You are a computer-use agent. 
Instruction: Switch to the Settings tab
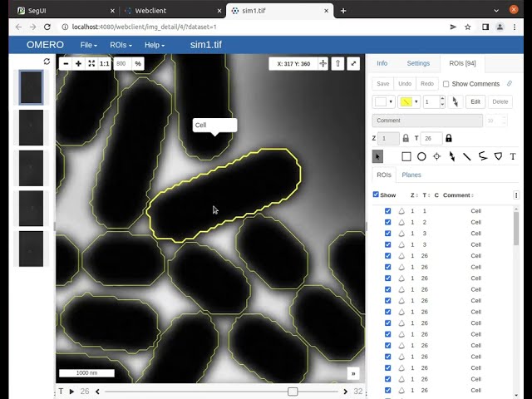point(418,63)
